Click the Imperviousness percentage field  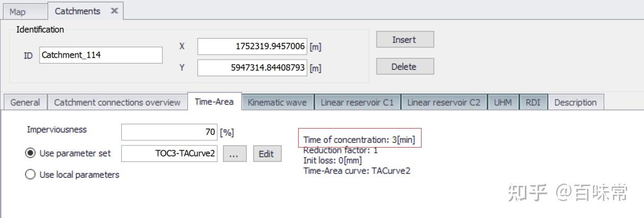[x=169, y=132]
